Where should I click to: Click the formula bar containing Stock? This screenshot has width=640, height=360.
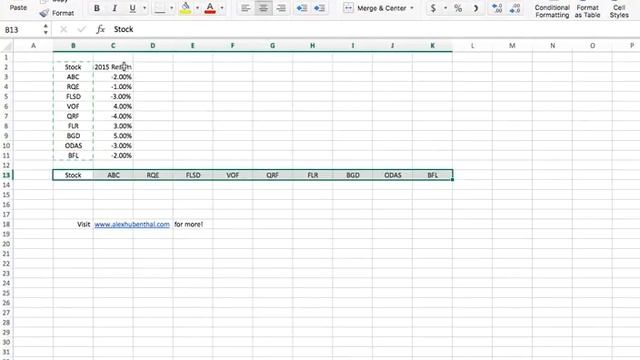(376, 29)
